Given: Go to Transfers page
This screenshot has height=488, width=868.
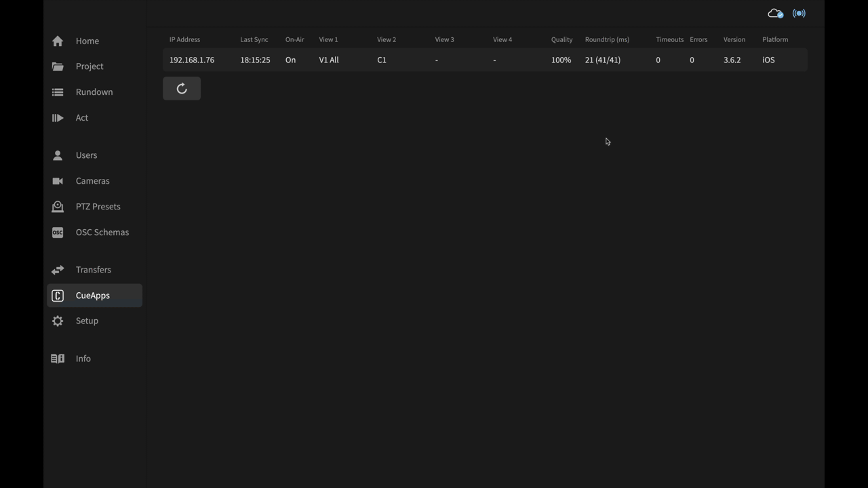Looking at the screenshot, I should point(94,270).
